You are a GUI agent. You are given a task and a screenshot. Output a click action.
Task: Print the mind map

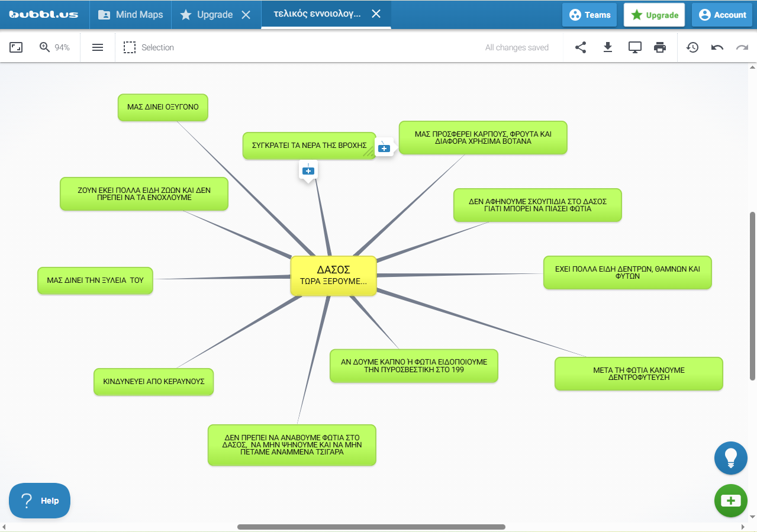click(x=660, y=47)
